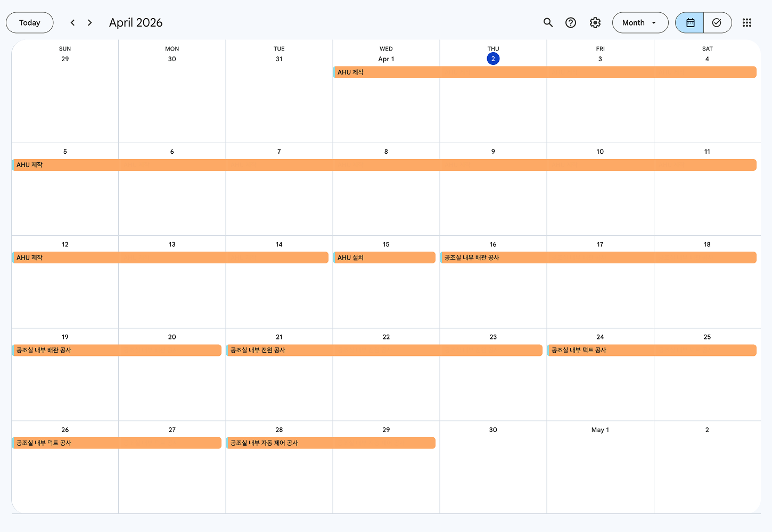The image size is (772, 532).
Task: Open 공조실 내부 배관 공사 event on 16th
Action: [598, 257]
